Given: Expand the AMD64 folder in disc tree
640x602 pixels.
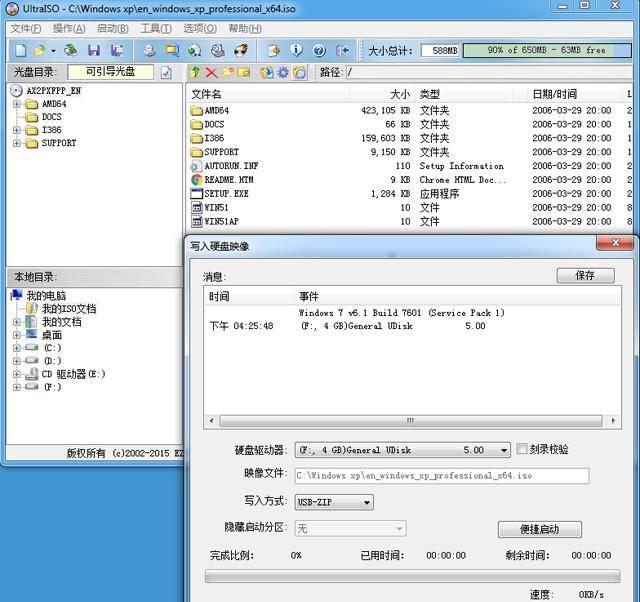Looking at the screenshot, I should 17,104.
